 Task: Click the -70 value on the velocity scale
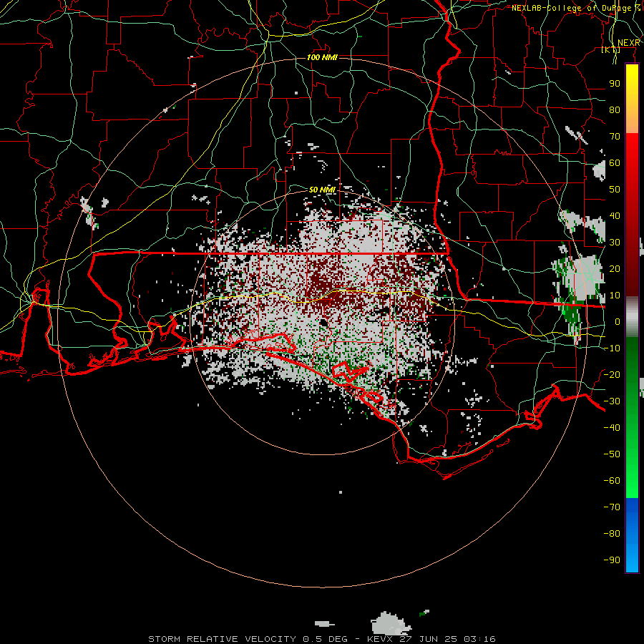tap(612, 507)
